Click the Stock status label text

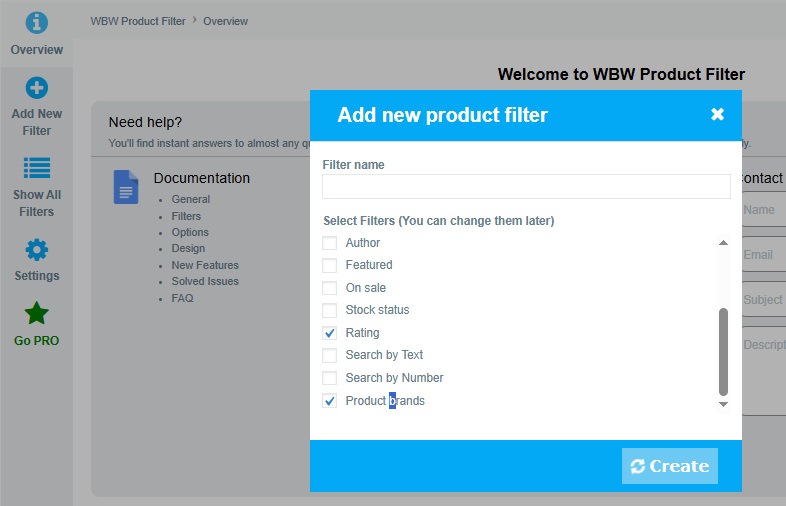tap(377, 310)
